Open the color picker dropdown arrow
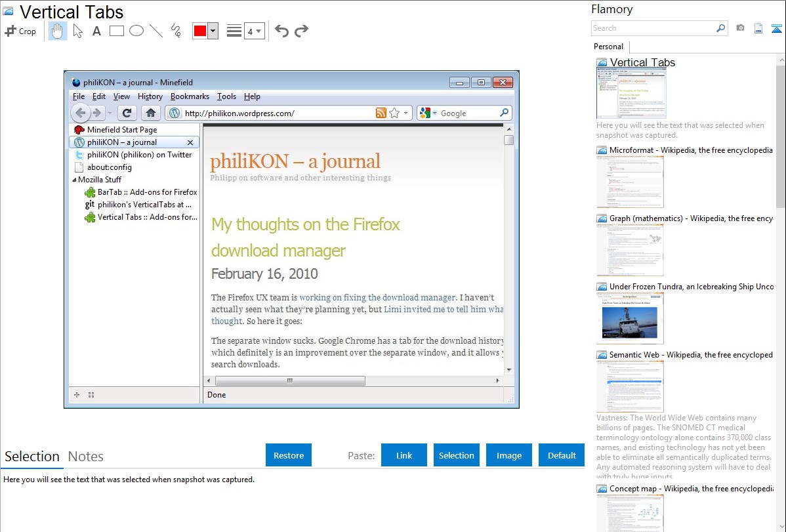Image resolution: width=786 pixels, height=532 pixels. pos(213,31)
